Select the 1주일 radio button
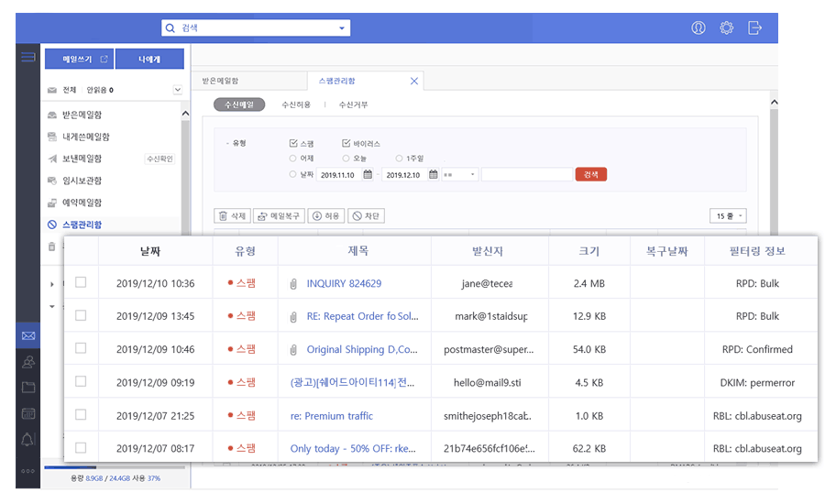 399,158
